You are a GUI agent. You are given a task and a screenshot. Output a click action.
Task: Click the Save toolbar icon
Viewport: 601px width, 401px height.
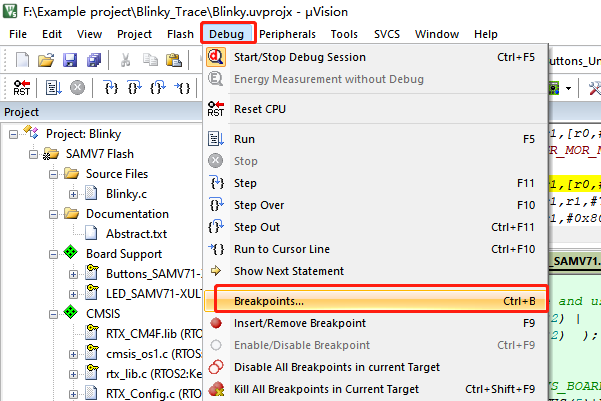[70, 60]
